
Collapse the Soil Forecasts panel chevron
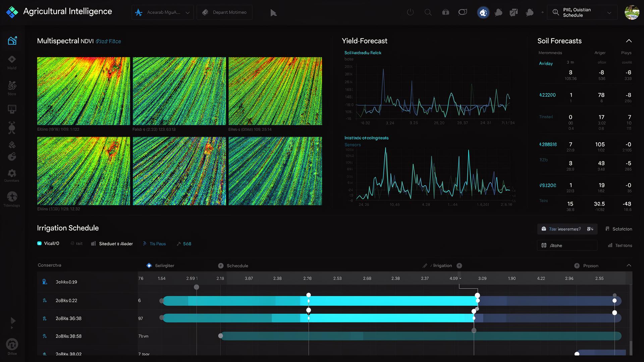629,41
